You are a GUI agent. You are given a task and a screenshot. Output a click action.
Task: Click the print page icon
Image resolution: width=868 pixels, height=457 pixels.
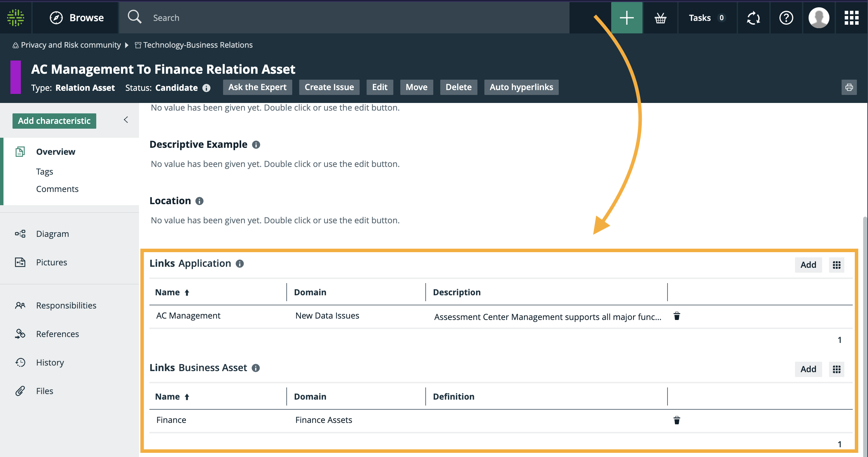[849, 87]
